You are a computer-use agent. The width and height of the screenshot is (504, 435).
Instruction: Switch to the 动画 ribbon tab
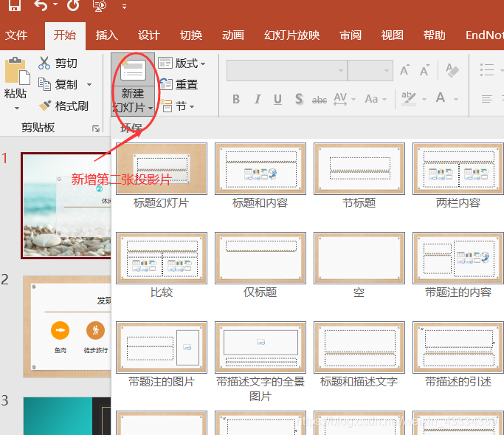point(233,35)
